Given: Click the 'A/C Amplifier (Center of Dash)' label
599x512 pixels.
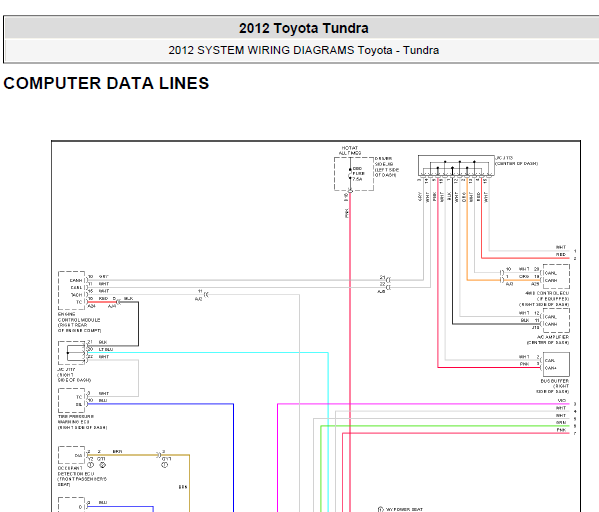Looking at the screenshot, I should [x=548, y=340].
